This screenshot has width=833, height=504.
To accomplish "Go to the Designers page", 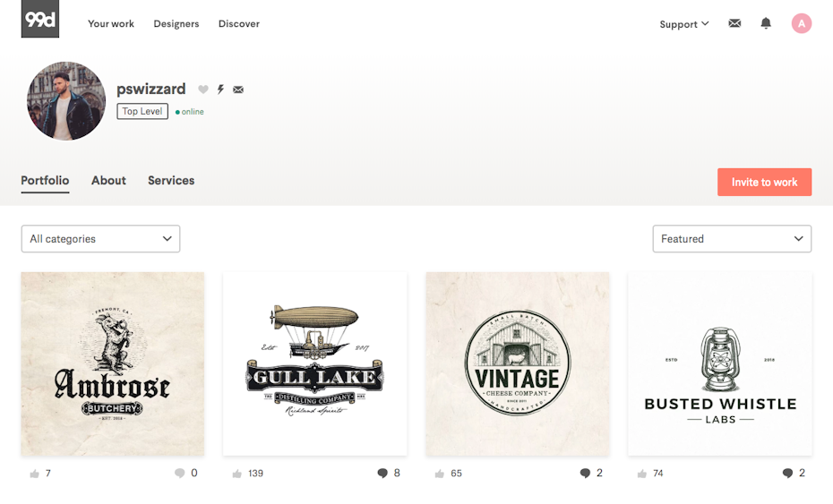I will (x=176, y=24).
